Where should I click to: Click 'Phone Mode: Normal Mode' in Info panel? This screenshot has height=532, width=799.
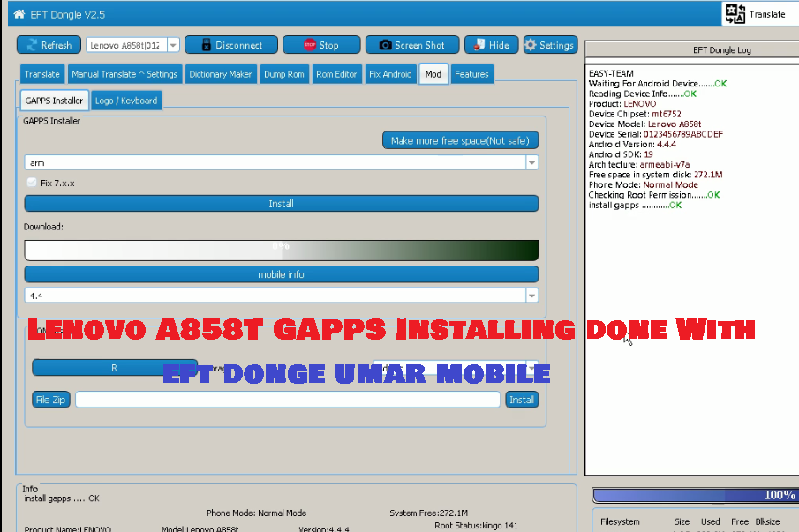pos(256,513)
